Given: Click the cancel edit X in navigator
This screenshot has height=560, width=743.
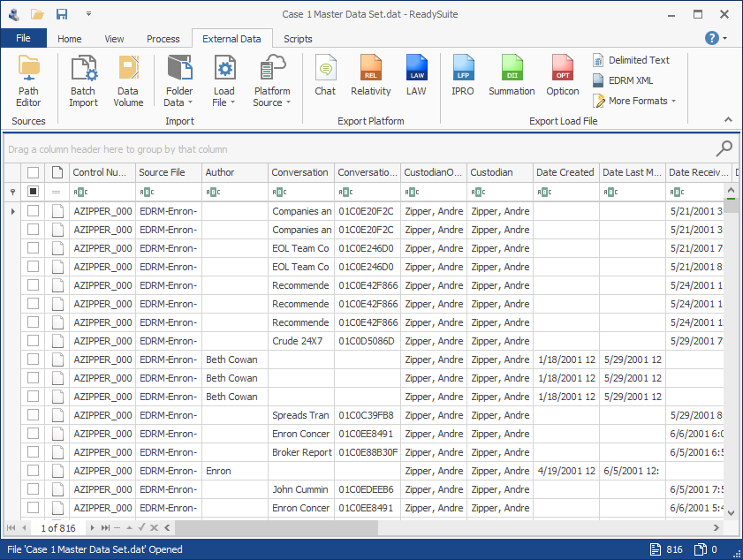Looking at the screenshot, I should click(154, 527).
